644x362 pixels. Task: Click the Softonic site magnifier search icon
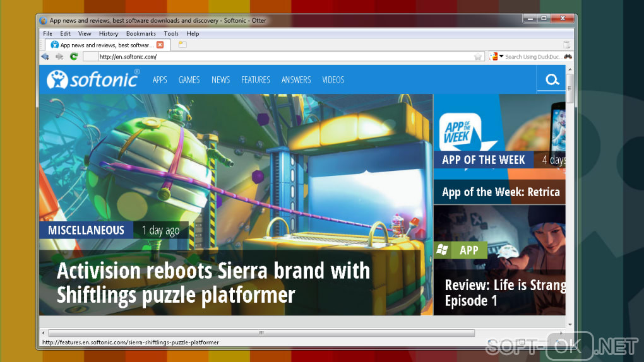[552, 80]
